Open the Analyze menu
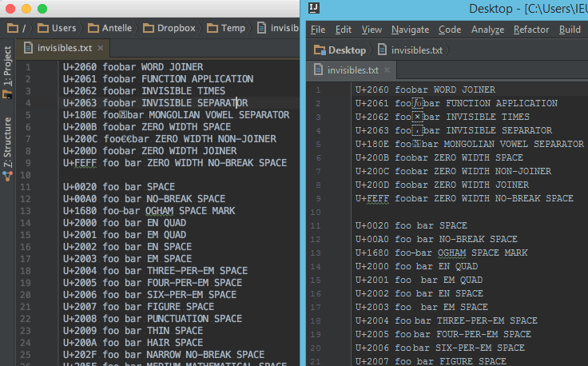Image resolution: width=588 pixels, height=366 pixels. pos(487,30)
